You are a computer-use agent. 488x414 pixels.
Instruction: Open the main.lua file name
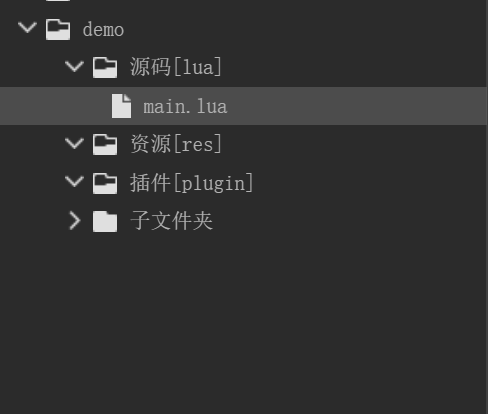pos(185,107)
